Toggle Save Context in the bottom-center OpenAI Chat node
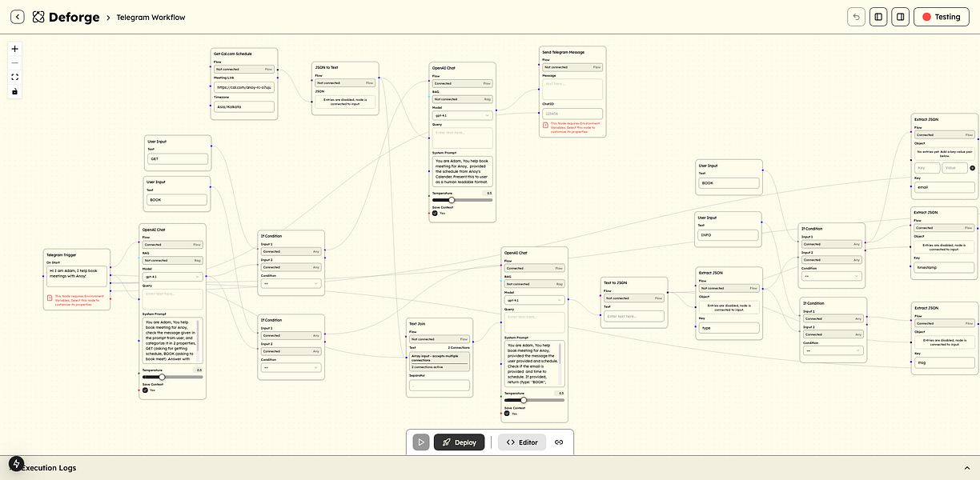 507,414
